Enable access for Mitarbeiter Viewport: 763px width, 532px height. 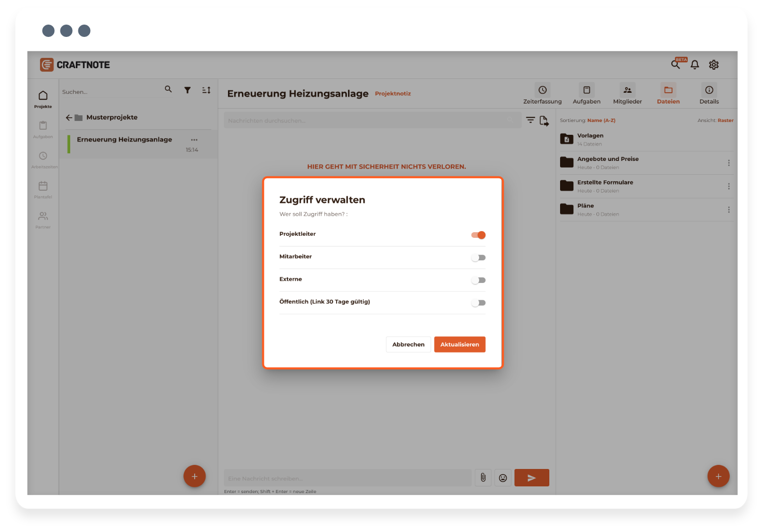tap(478, 258)
